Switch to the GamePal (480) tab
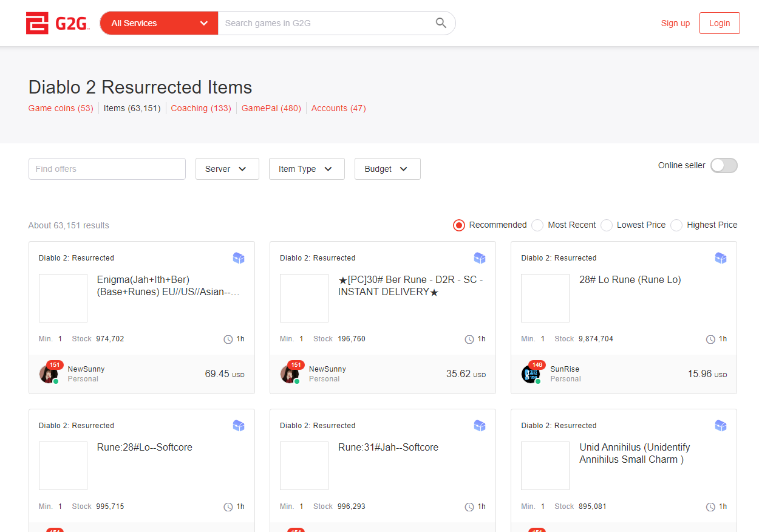The height and width of the screenshot is (532, 759). click(x=271, y=108)
